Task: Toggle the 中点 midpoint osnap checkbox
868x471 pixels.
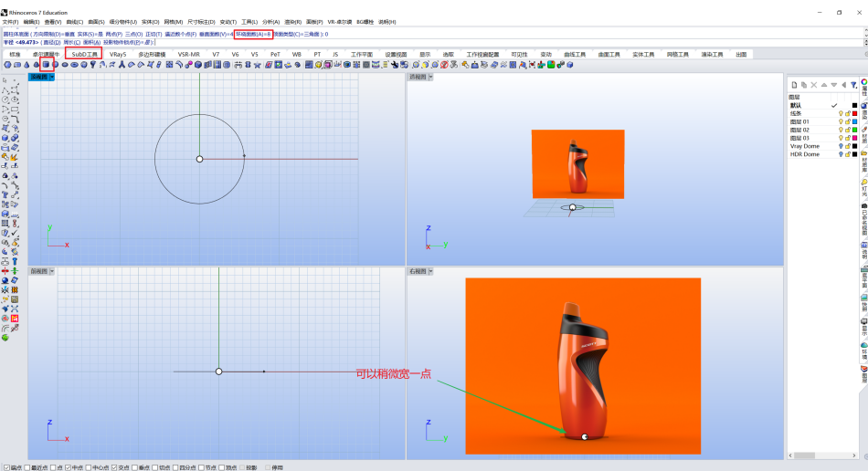Action: 69,467
